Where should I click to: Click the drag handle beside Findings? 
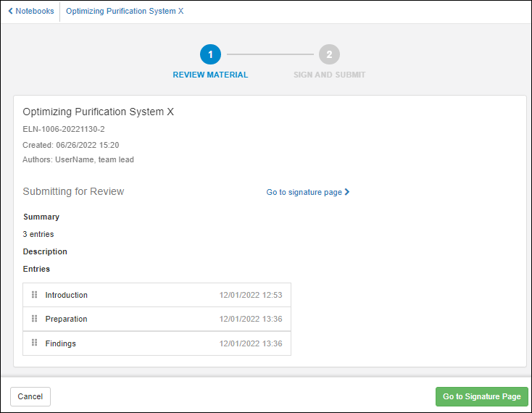(34, 343)
